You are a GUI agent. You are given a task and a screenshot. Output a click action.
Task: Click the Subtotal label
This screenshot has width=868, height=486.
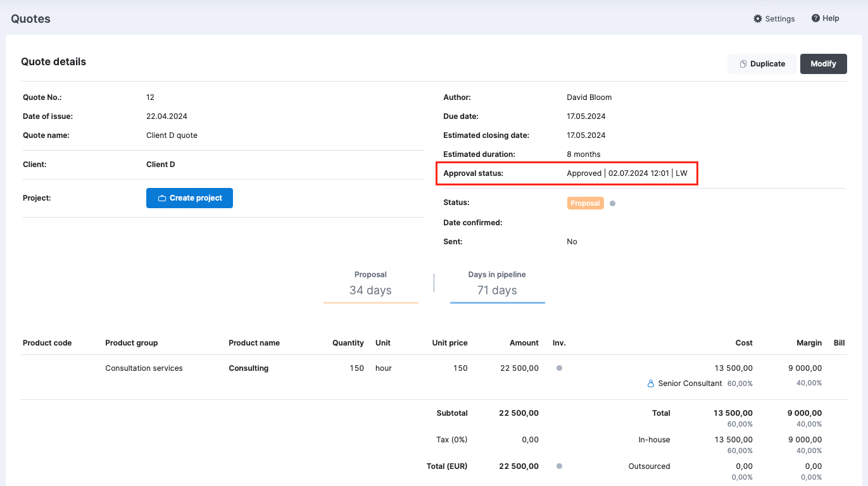[452, 413]
